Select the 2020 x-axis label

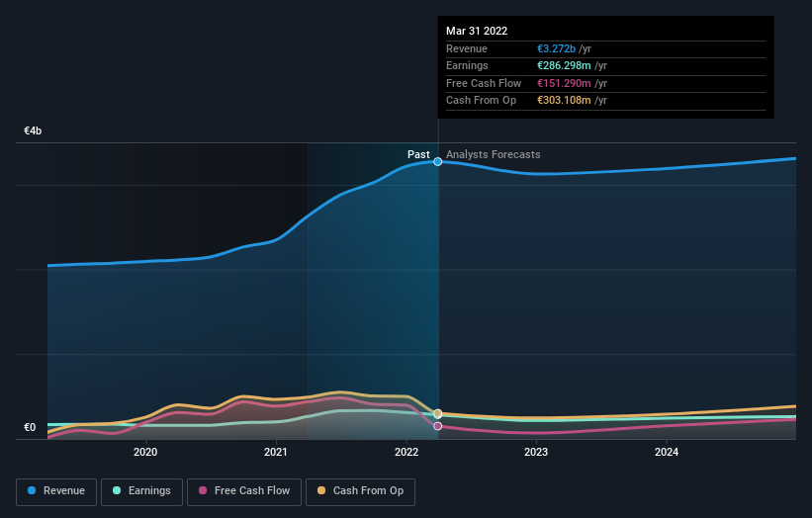(x=145, y=452)
